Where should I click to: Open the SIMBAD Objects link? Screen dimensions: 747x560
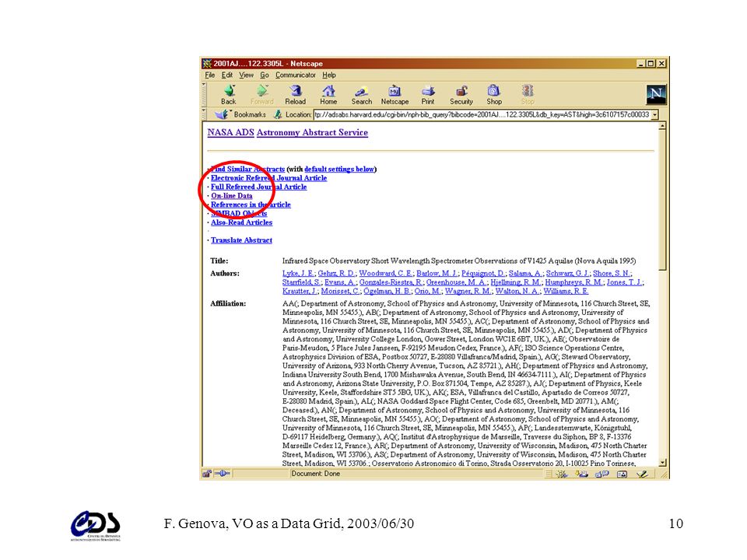[239, 214]
